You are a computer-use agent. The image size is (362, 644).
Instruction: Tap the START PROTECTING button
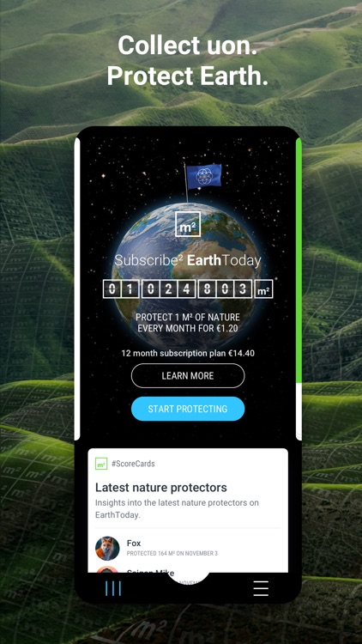coord(188,409)
